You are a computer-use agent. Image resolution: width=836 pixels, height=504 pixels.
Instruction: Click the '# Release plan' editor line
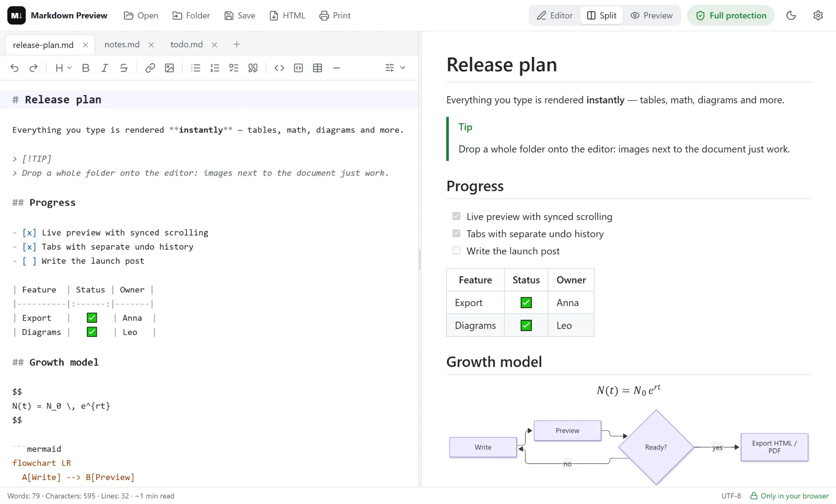(x=209, y=100)
